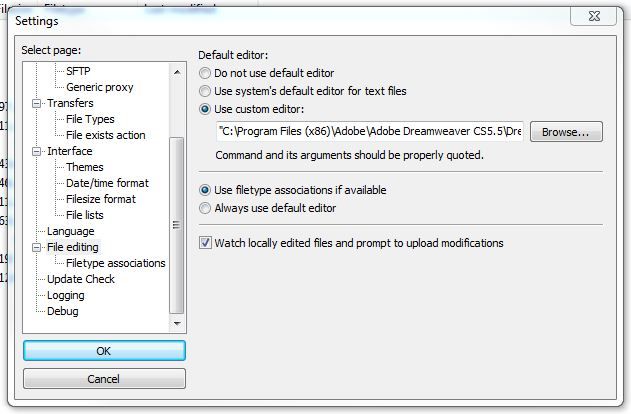This screenshot has height=414, width=631.
Task: Click the page list scroll down arrow
Action: click(177, 323)
